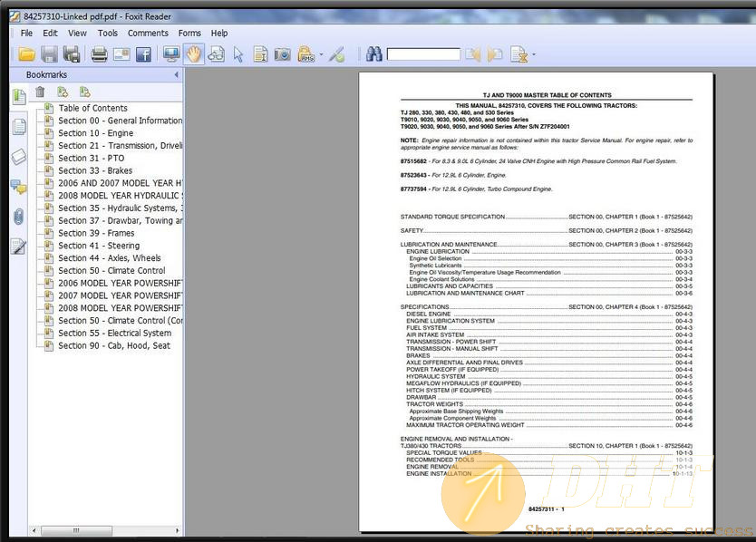This screenshot has width=756, height=542.
Task: Open Section 39 - Frames bookmark
Action: (x=96, y=234)
